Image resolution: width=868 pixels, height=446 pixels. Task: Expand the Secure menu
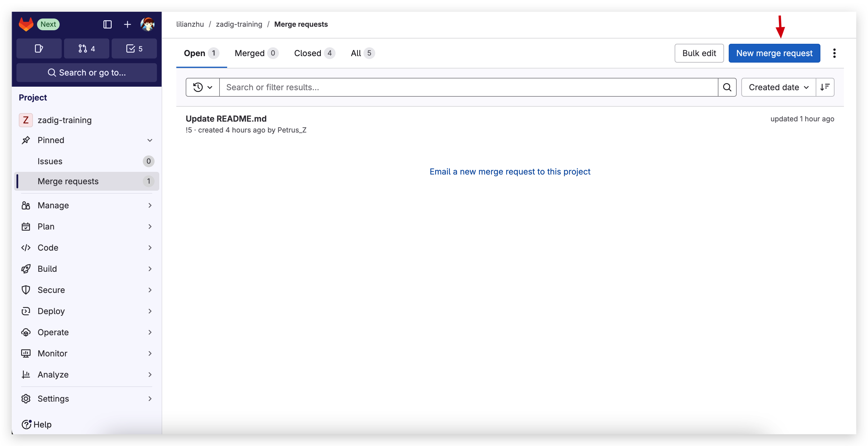(x=87, y=290)
